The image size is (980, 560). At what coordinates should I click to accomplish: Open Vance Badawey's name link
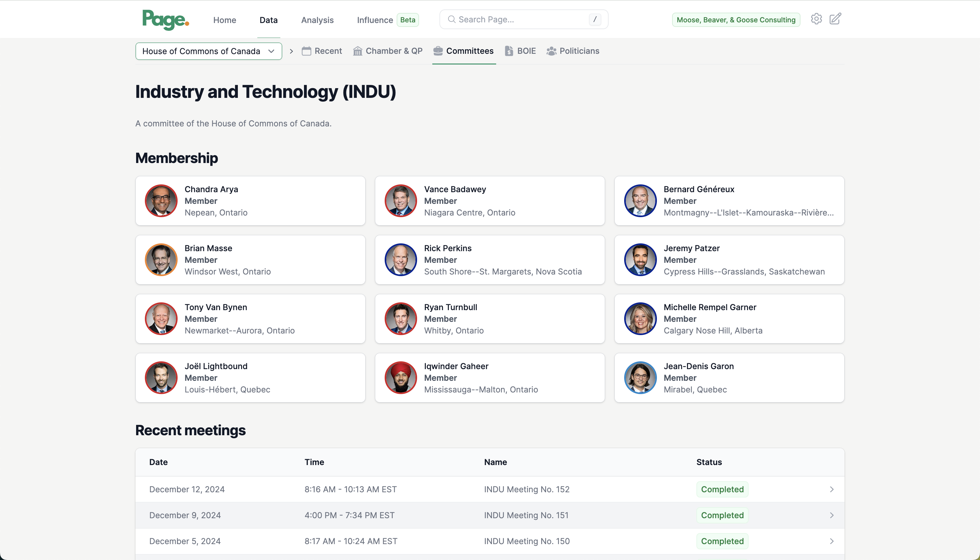[455, 189]
